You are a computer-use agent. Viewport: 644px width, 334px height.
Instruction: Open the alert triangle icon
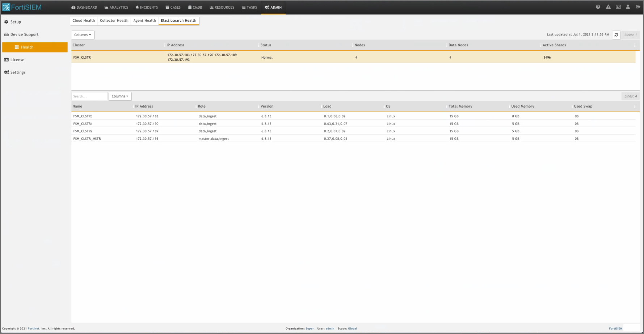point(608,7)
